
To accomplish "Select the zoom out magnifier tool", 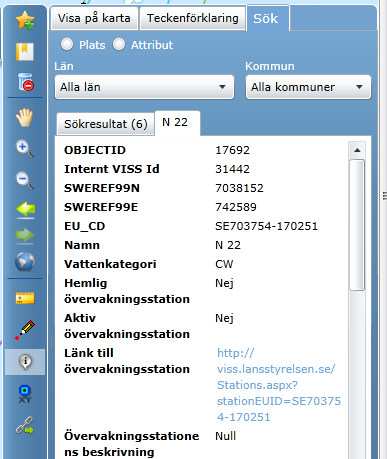I will point(25,180).
